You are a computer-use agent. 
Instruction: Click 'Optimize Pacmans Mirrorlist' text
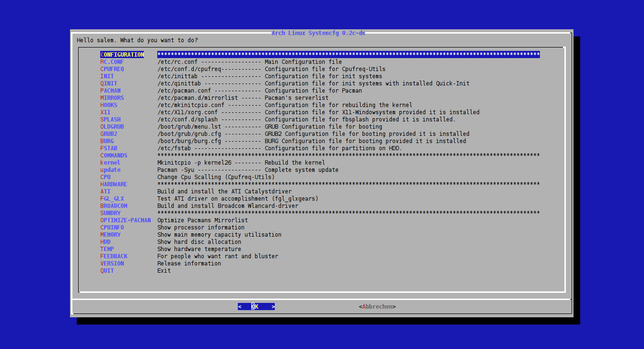(202, 220)
